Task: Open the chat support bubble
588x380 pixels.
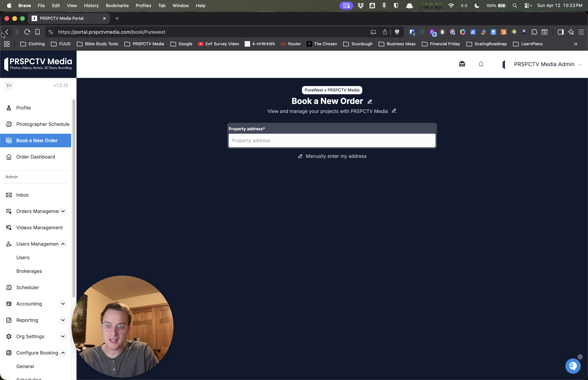Action: tap(573, 366)
